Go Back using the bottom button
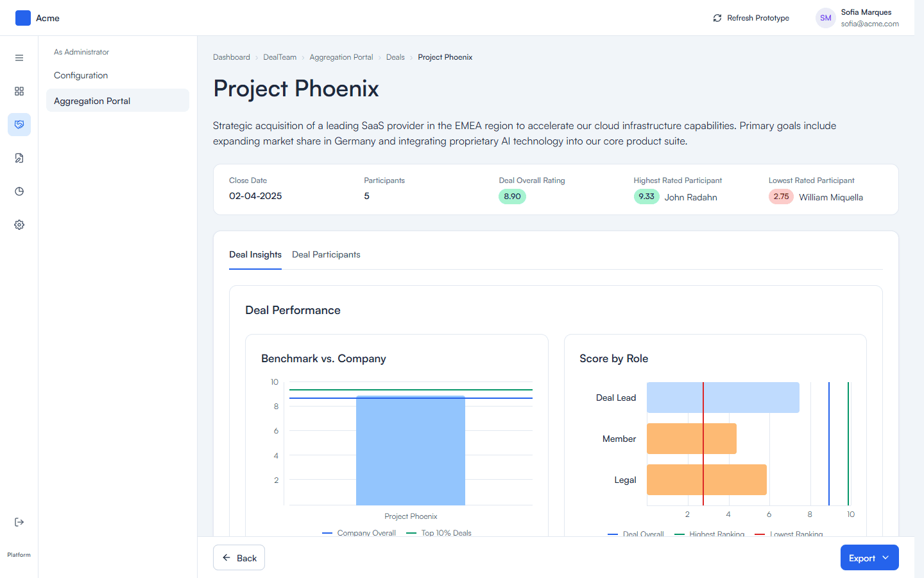The height and width of the screenshot is (578, 924). 239,557
